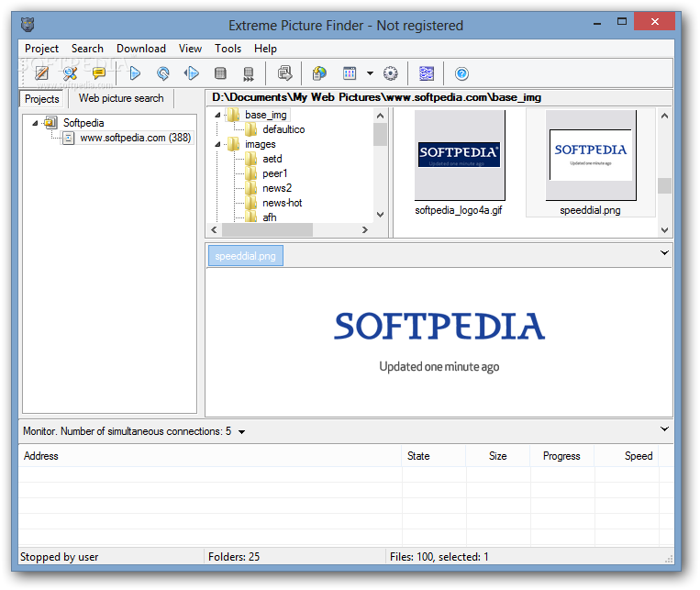Click the folder tree vertical scrollbar thumb

(x=380, y=135)
